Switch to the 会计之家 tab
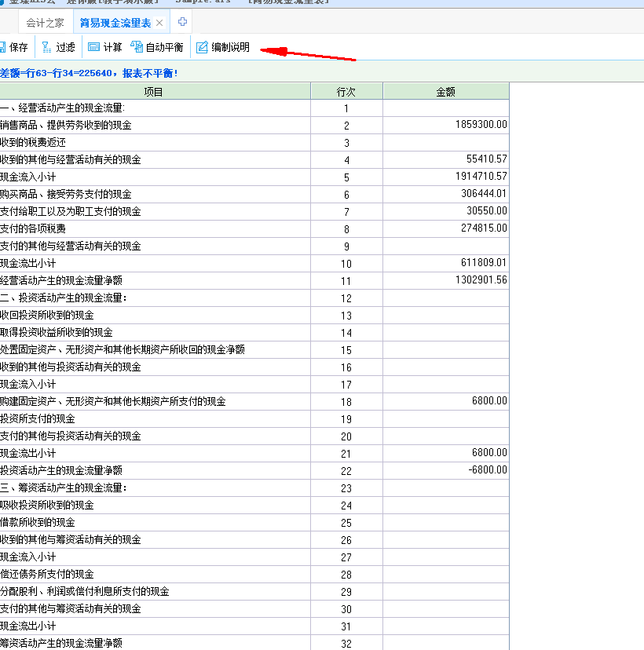 coord(45,24)
